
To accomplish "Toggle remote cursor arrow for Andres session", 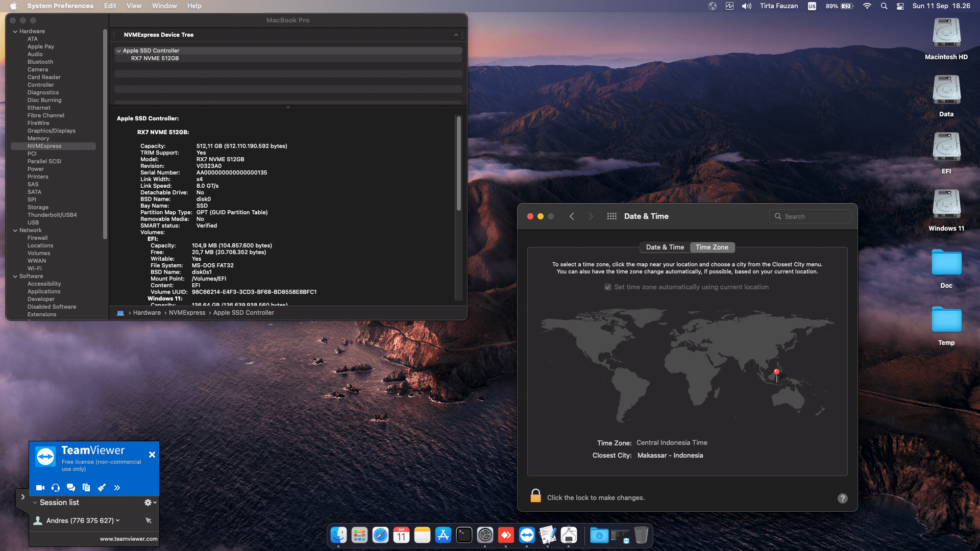I will click(x=149, y=520).
